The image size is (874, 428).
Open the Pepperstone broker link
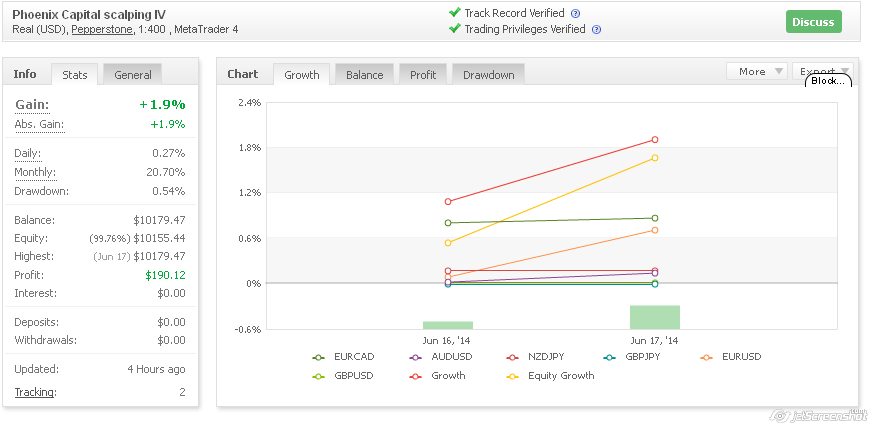coord(103,30)
